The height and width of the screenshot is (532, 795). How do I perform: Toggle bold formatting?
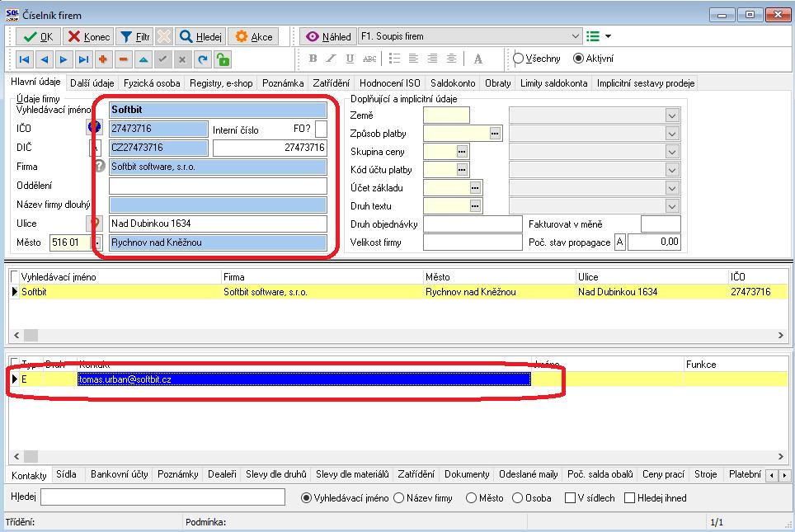click(313, 59)
